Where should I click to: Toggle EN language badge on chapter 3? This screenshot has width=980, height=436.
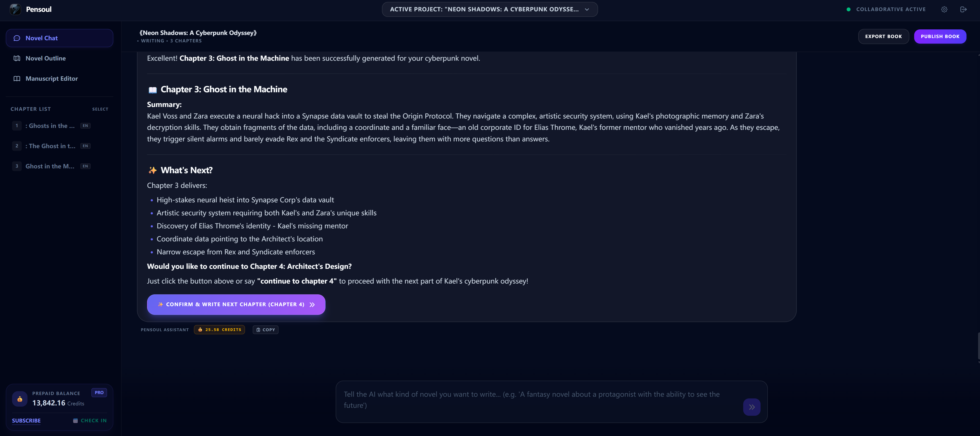85,166
